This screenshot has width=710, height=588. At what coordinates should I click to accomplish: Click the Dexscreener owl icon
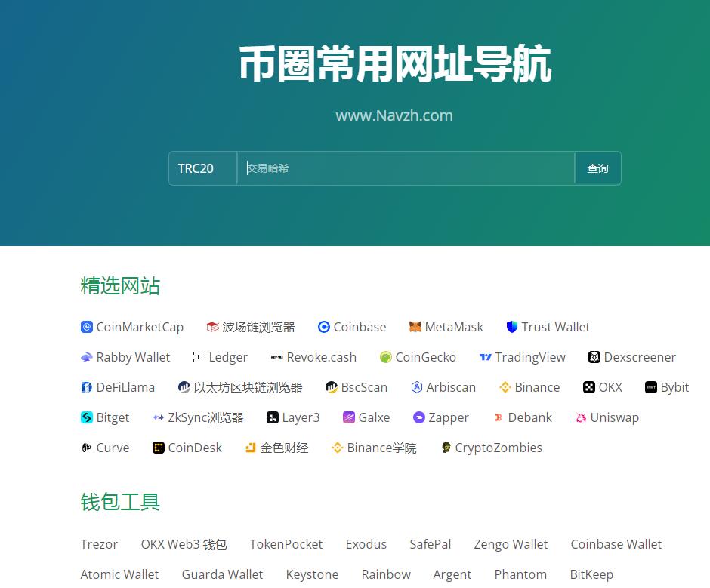pos(594,357)
